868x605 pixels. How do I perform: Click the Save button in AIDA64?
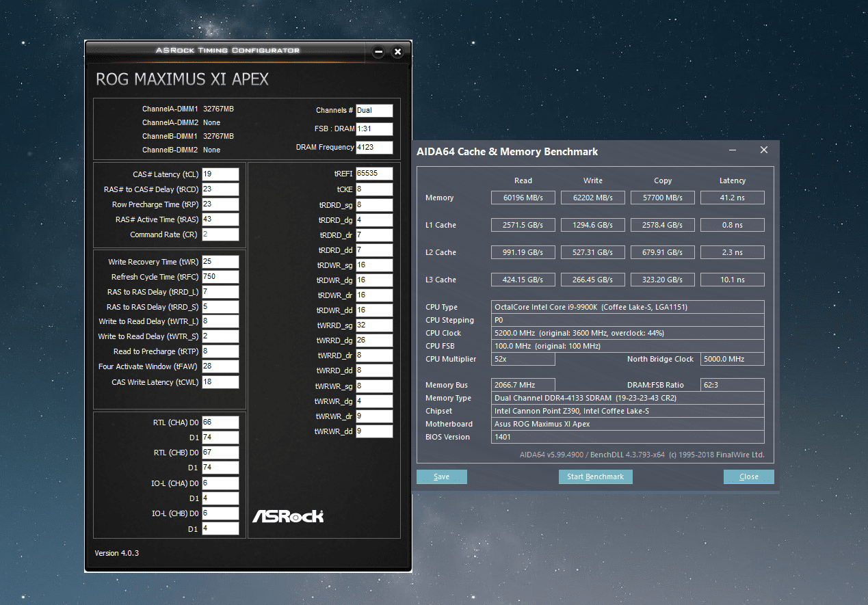(x=442, y=476)
